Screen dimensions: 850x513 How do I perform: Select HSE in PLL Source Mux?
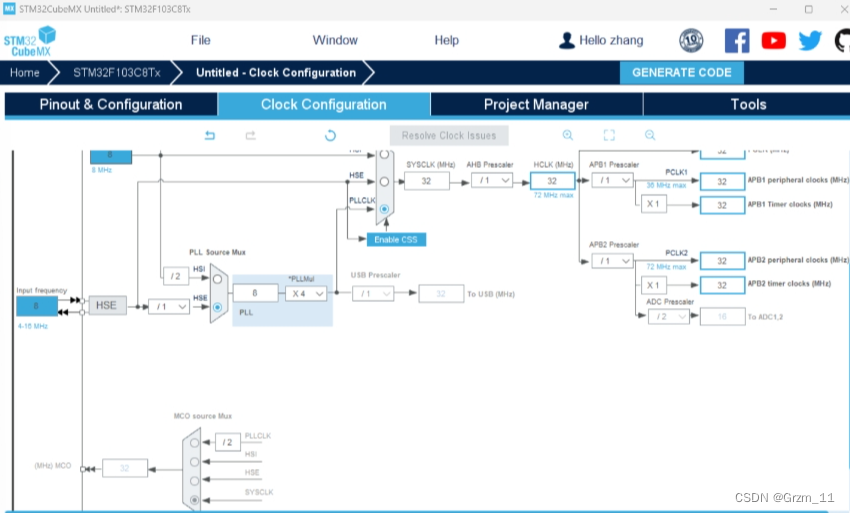217,307
